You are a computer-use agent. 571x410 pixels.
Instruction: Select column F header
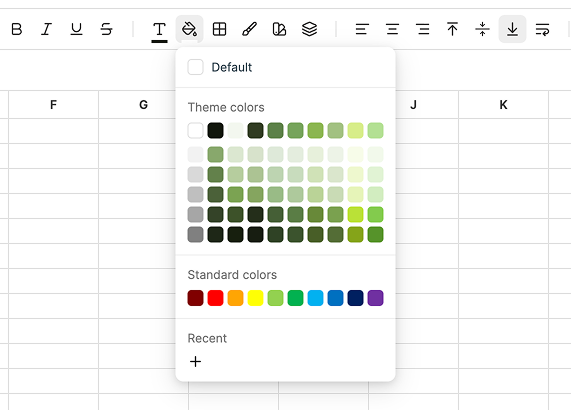(x=54, y=105)
